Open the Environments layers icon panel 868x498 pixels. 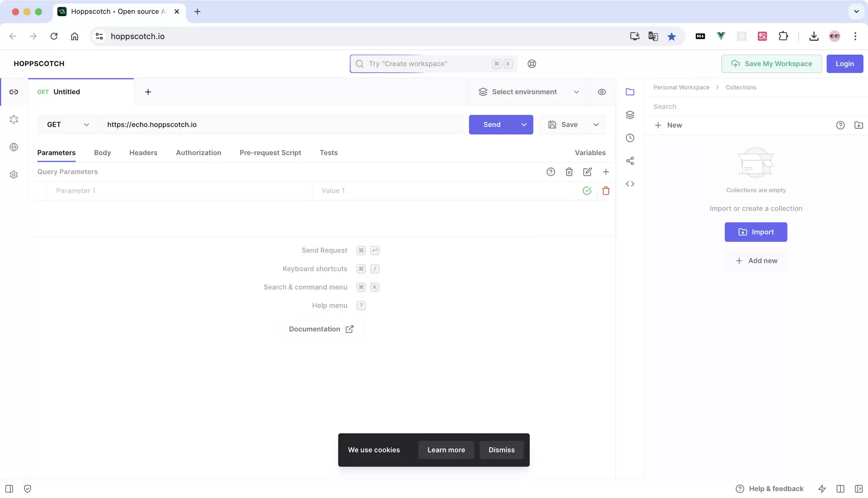pyautogui.click(x=630, y=115)
